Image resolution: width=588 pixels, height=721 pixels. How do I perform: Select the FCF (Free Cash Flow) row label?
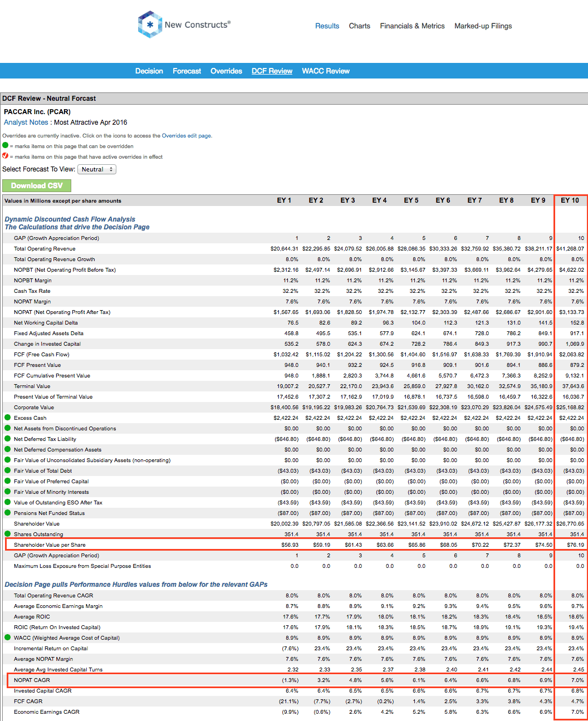pyautogui.click(x=42, y=355)
